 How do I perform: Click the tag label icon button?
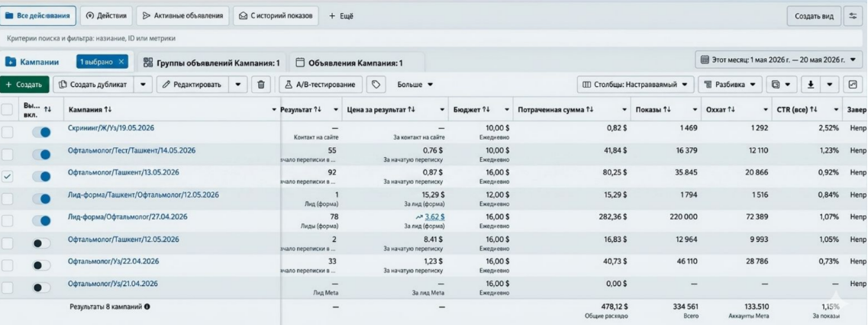[376, 85]
